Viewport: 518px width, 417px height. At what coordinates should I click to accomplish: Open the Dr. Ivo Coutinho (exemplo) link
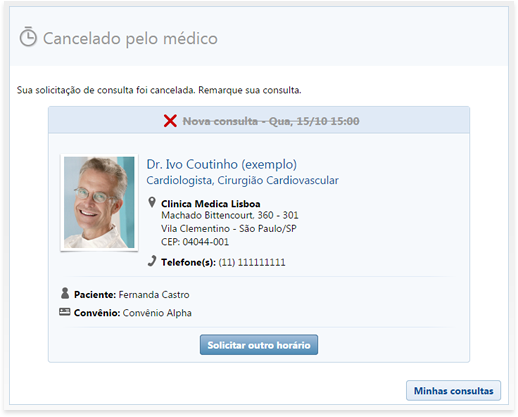click(222, 164)
